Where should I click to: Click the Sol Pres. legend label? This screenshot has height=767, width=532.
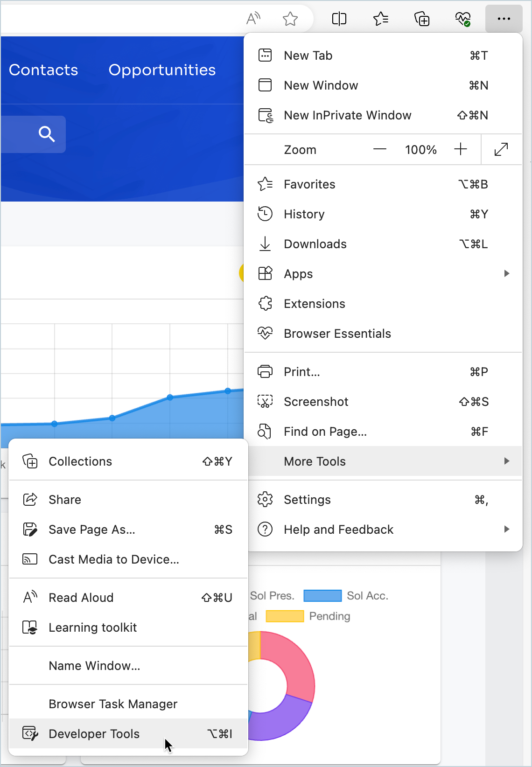click(272, 596)
